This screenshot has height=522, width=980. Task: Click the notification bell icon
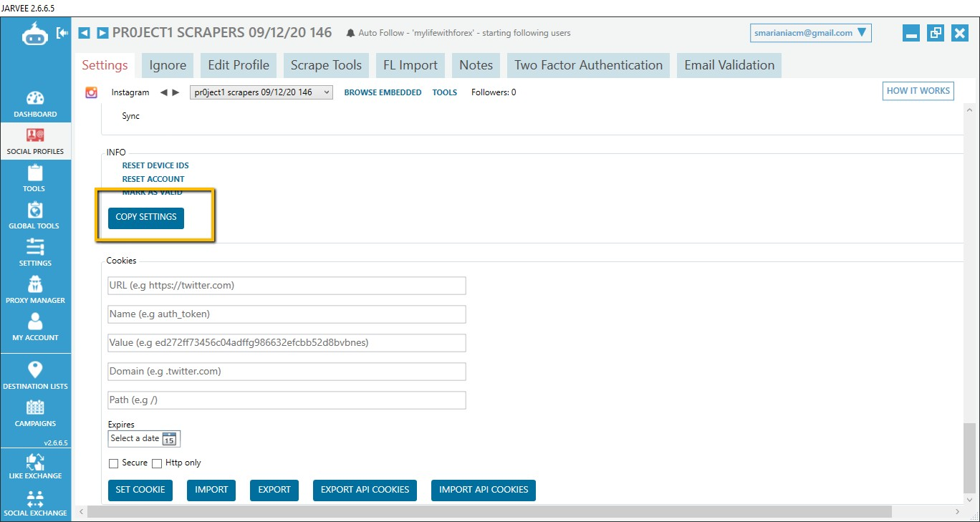(x=350, y=33)
